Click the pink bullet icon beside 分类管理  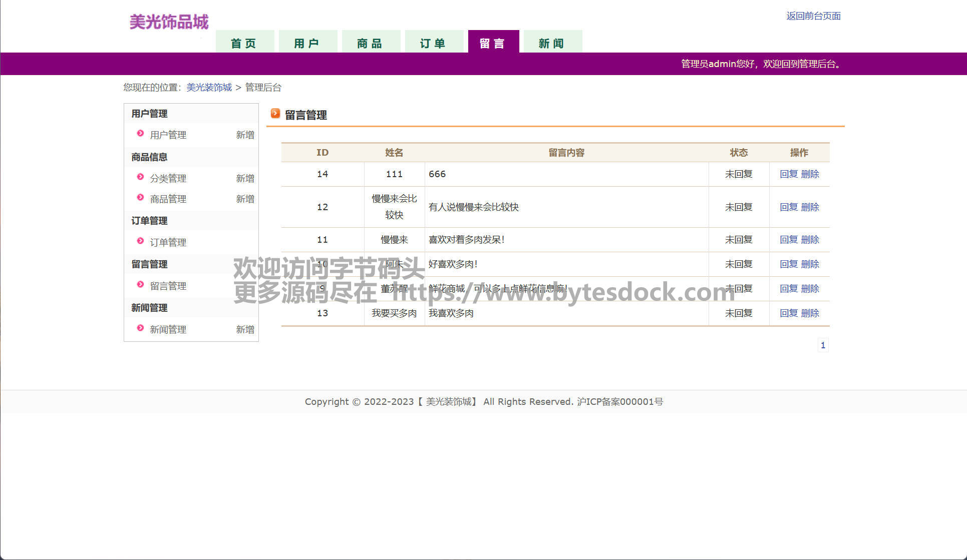(x=140, y=177)
